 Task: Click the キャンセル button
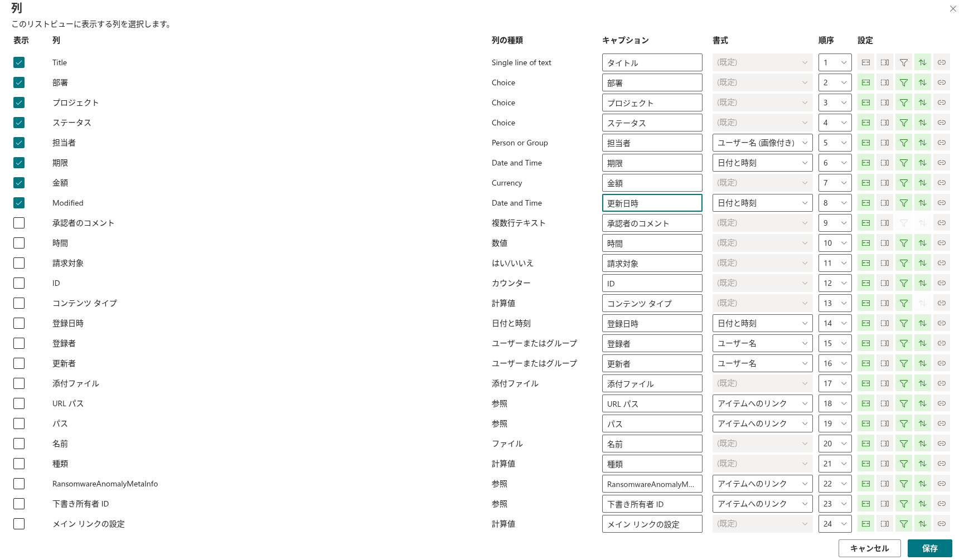(869, 548)
